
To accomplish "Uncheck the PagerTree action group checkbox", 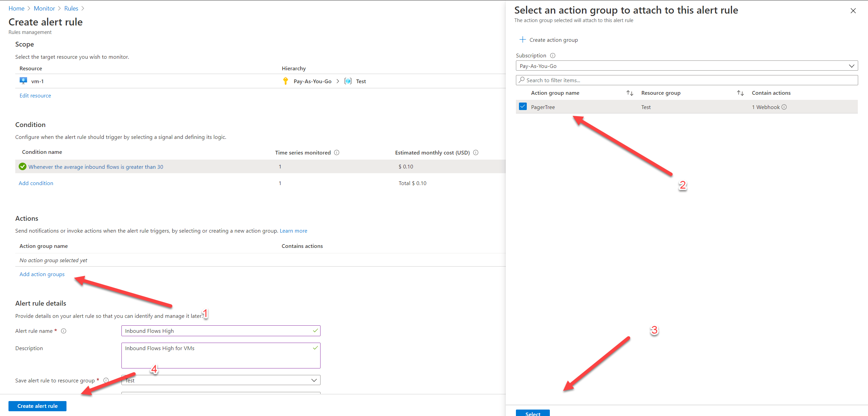I will point(523,107).
